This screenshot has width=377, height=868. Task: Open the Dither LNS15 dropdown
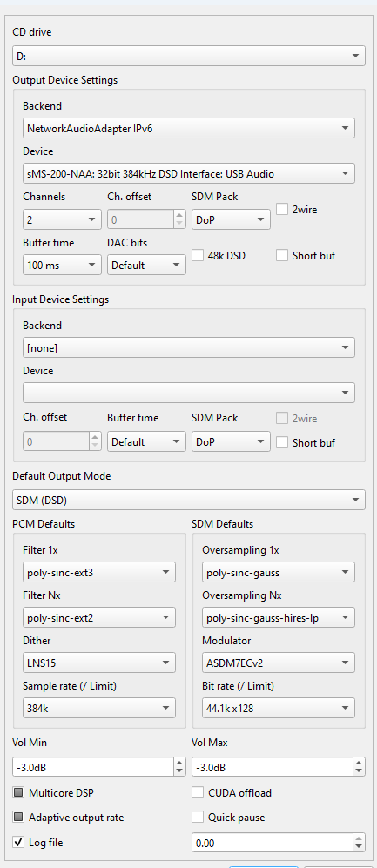pyautogui.click(x=99, y=662)
